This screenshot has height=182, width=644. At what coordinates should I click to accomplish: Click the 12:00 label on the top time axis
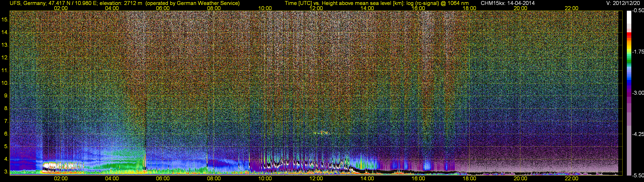coord(316,8)
